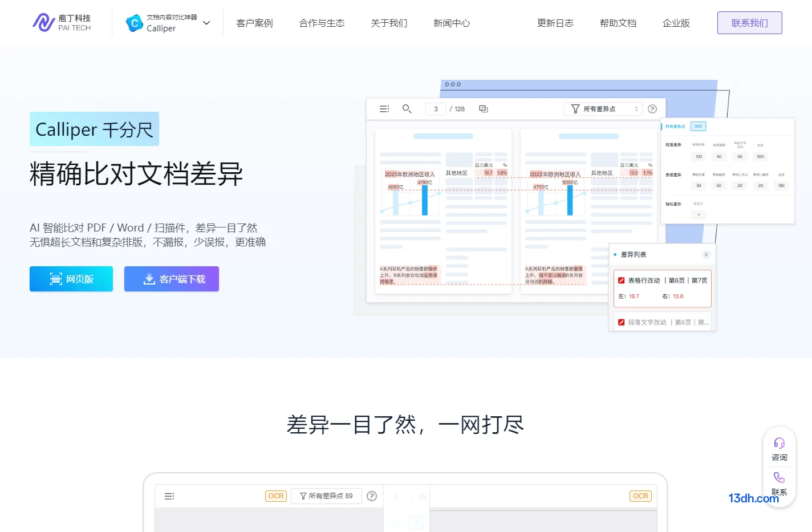
Task: Click the 联系 phone icon
Action: pyautogui.click(x=779, y=477)
